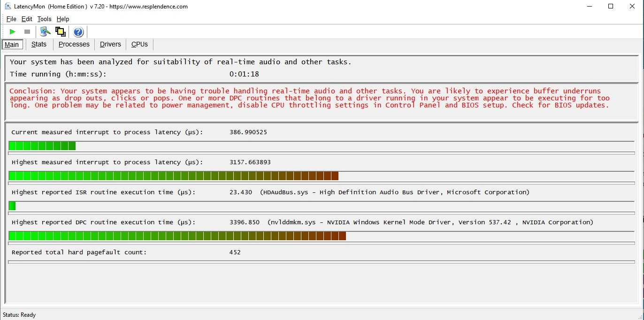Click the highest DPC routine execution bar
Screen dimensions: 644x320
(x=322, y=236)
